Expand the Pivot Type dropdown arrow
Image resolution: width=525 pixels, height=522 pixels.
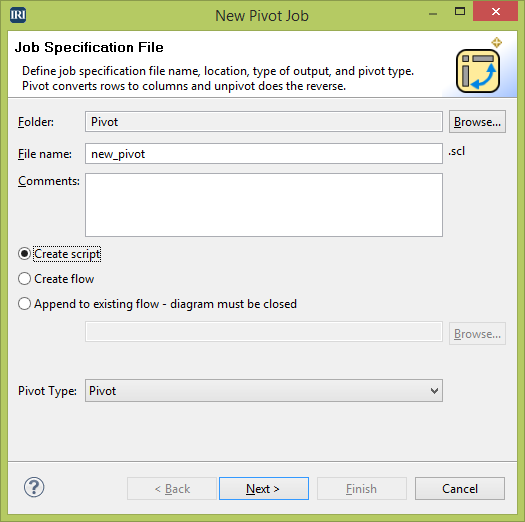click(434, 390)
